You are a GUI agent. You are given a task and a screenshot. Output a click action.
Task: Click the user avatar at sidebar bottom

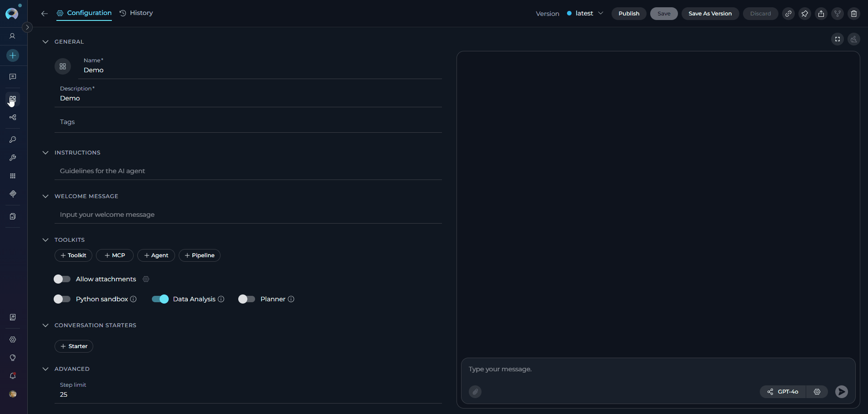(13, 394)
